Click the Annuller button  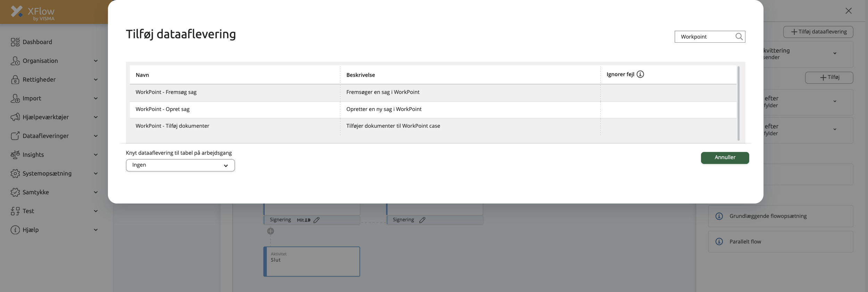(x=725, y=158)
